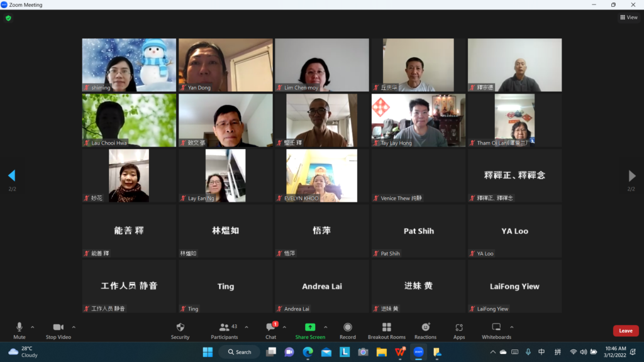This screenshot has width=644, height=362.
Task: Click the green encryption shield icon
Action: [8, 18]
